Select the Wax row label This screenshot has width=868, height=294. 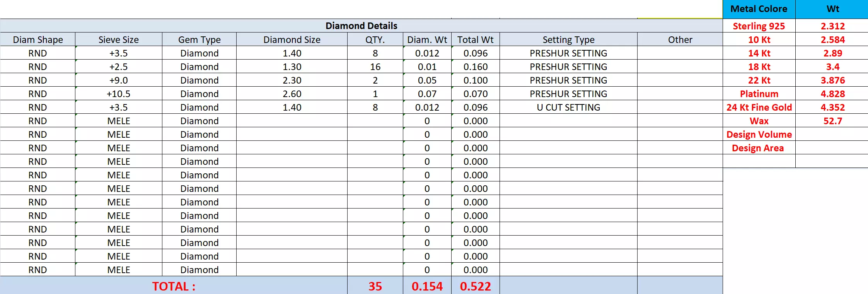759,121
